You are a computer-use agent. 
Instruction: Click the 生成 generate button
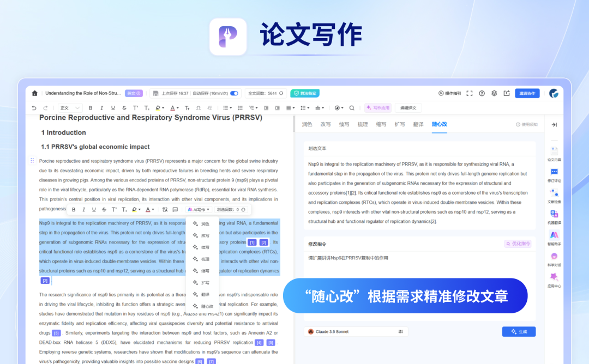coord(519,332)
